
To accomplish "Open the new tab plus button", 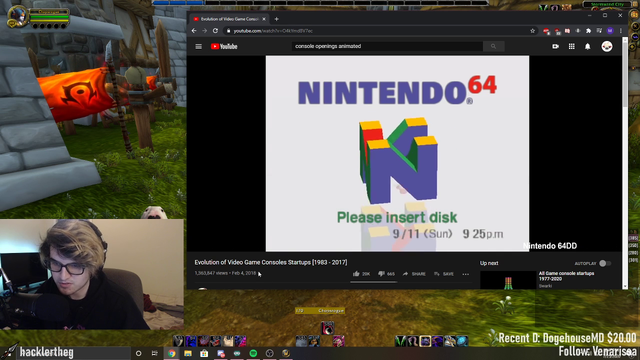I will click(x=276, y=19).
